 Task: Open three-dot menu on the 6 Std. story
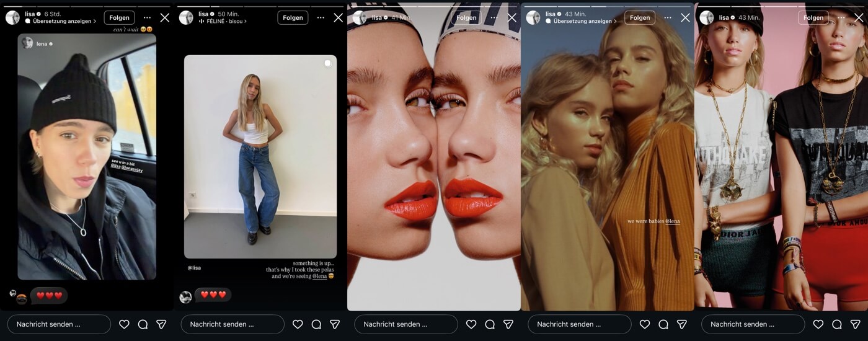[x=147, y=18]
